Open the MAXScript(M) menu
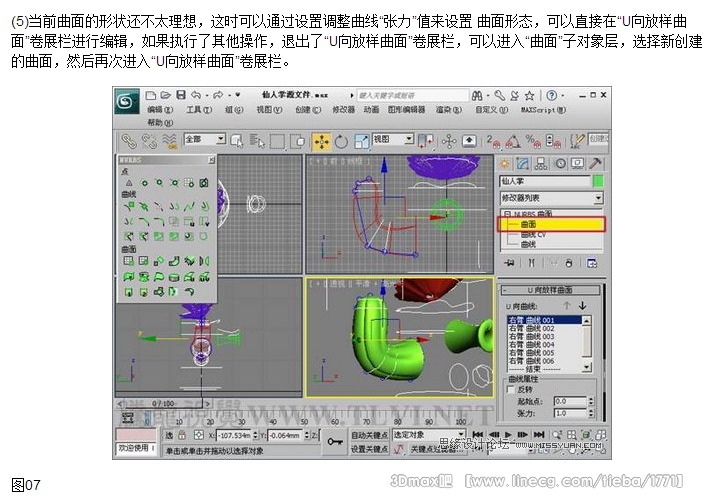This screenshot has width=712, height=498. click(x=543, y=109)
